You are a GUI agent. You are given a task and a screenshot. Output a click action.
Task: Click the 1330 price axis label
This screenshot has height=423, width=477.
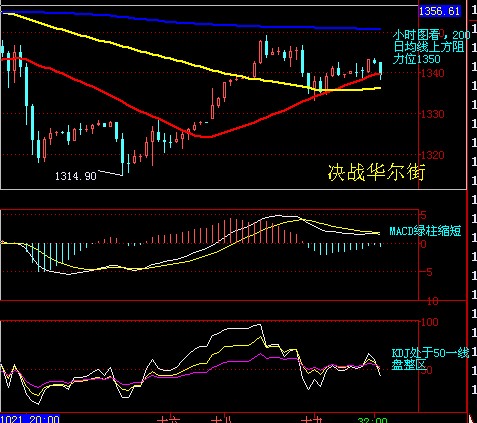coord(433,114)
